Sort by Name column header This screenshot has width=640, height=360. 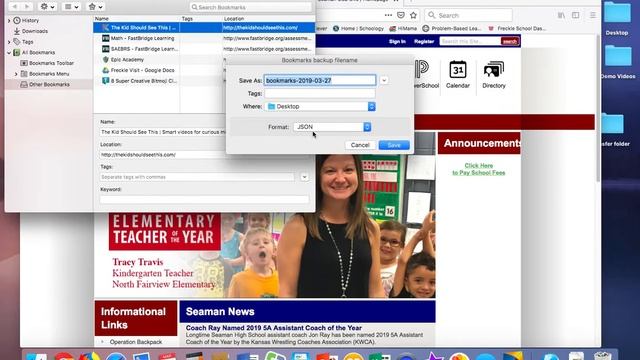[137, 19]
